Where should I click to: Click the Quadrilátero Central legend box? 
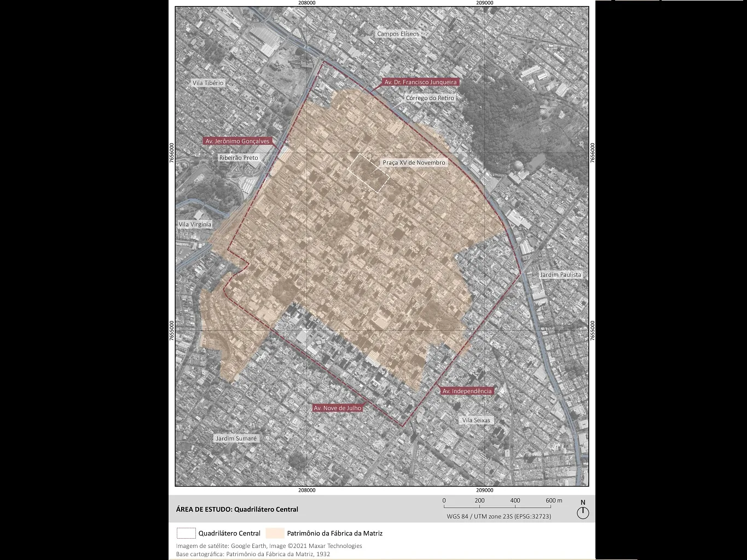186,533
